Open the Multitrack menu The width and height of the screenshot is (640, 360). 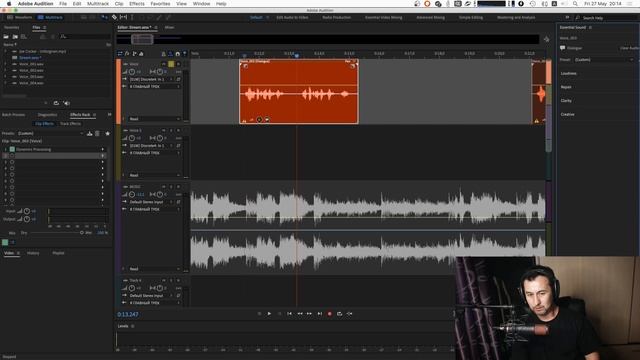point(98,4)
